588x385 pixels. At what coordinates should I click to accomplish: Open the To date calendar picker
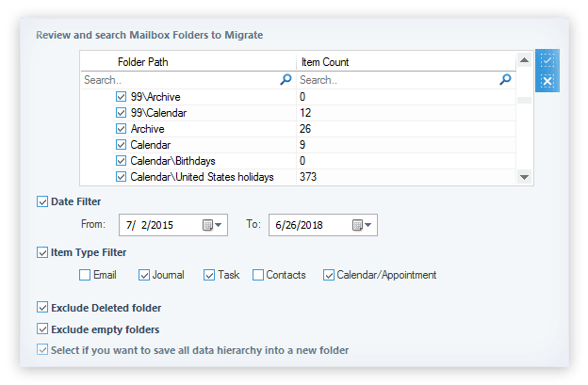tap(358, 225)
